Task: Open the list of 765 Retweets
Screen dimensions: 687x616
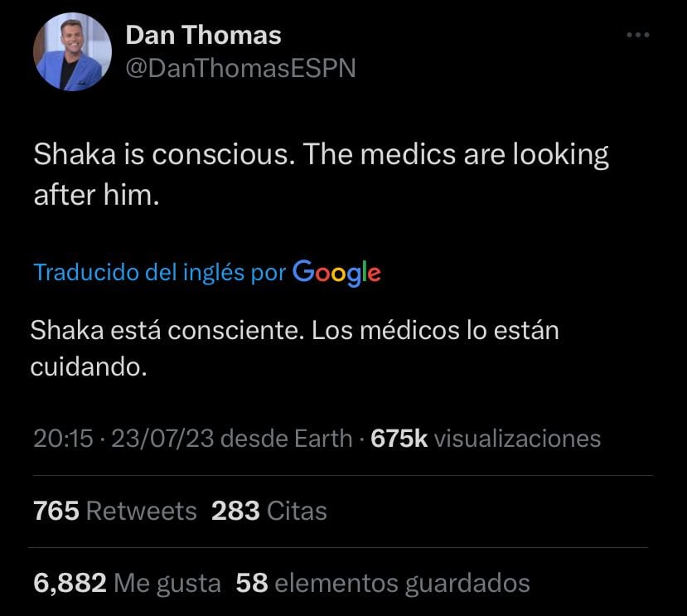Action: click(115, 511)
